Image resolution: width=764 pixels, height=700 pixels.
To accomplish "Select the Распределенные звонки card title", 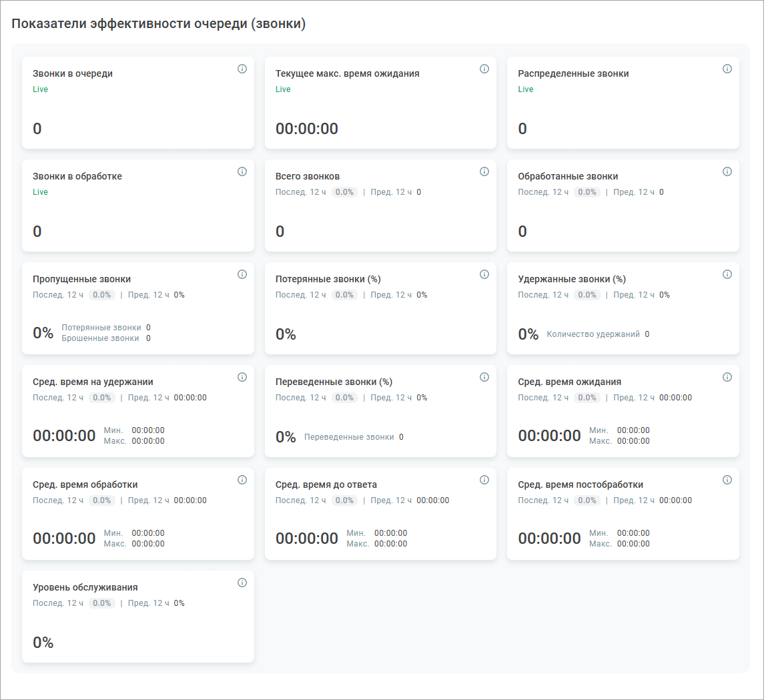I will pos(573,73).
